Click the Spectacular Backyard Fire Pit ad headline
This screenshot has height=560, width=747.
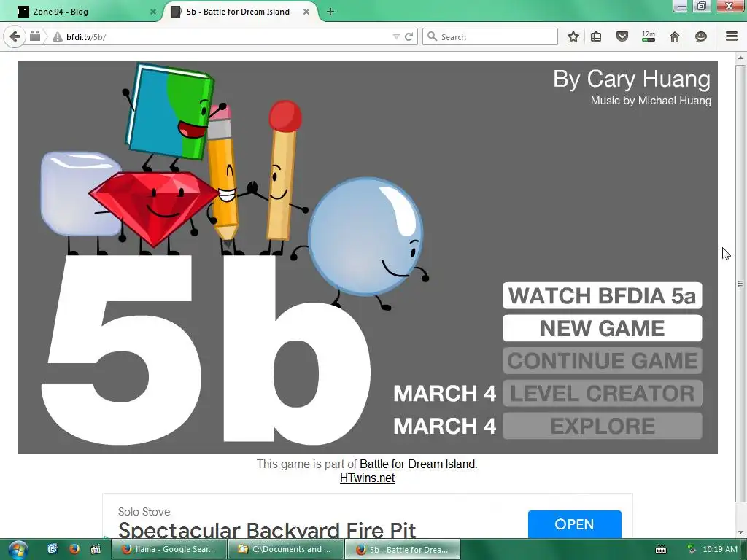pyautogui.click(x=267, y=530)
